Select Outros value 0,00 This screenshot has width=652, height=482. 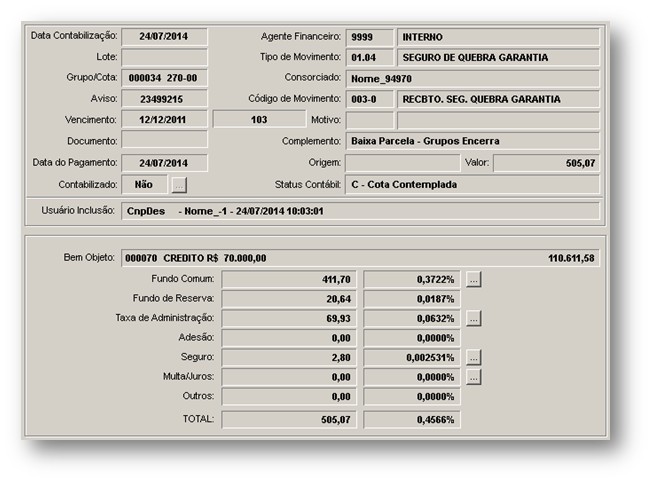[x=289, y=397]
